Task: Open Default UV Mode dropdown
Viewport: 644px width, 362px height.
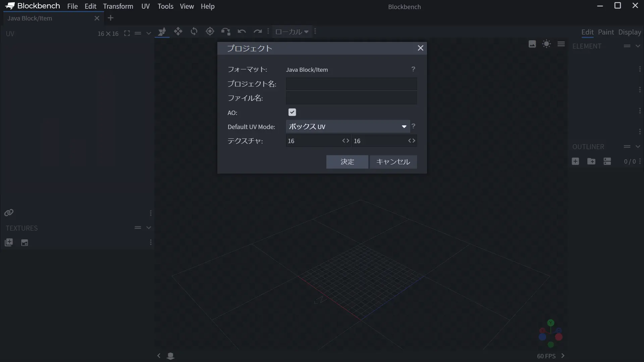Action: (x=348, y=127)
